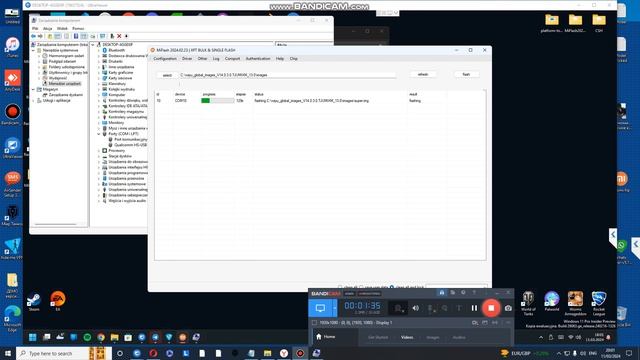The height and width of the screenshot is (360, 640).
Task: Collapse the Narzędzia systemowe tree node
Action: [x=34, y=50]
